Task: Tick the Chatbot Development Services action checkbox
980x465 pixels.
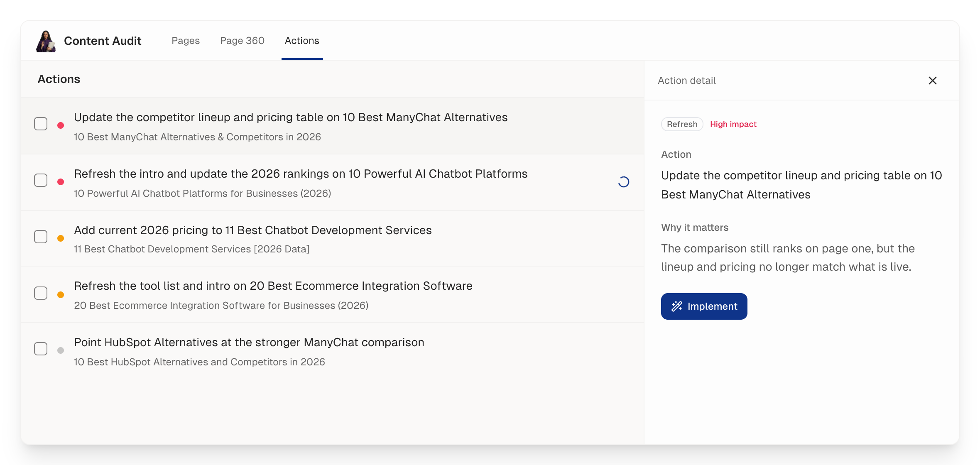Action: click(x=41, y=237)
